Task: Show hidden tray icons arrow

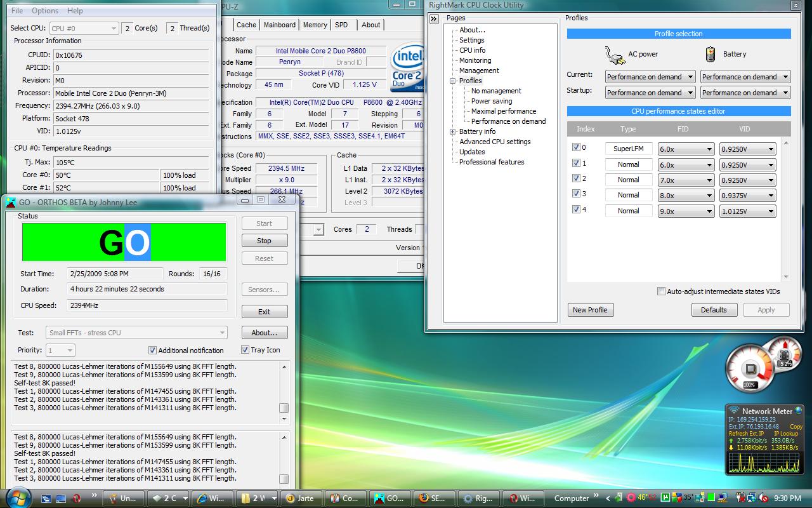Action: coord(608,498)
